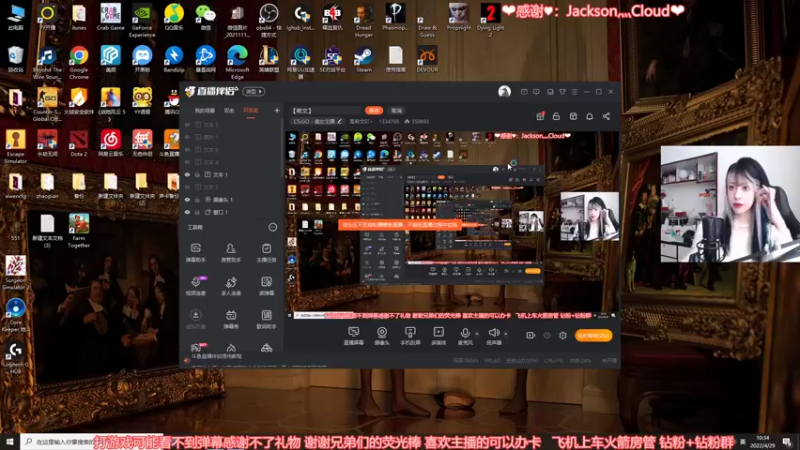Toggle visibility eye for layer 文本 5
Image resolution: width=800 pixels, height=450 pixels.
187,124
